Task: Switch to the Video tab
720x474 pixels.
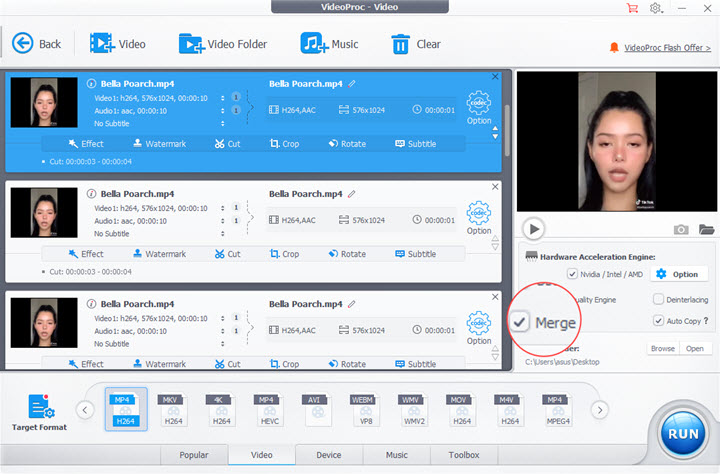Action: 262,455
